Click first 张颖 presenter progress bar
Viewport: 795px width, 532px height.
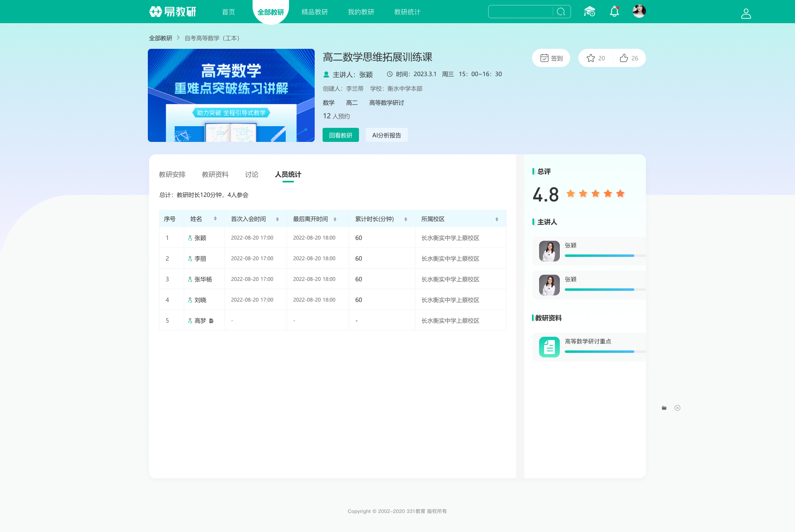pos(605,256)
